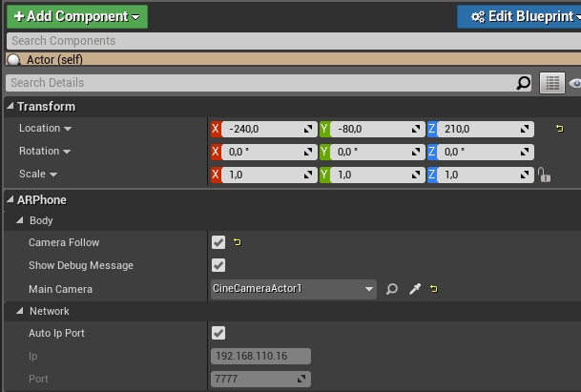
Task: Click the Show Debug Message label
Action: (x=81, y=266)
